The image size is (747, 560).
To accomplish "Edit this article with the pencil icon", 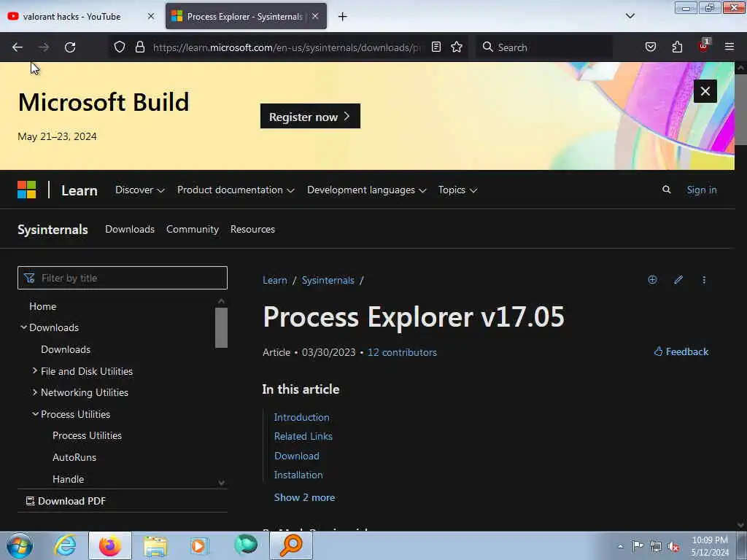I will point(678,279).
